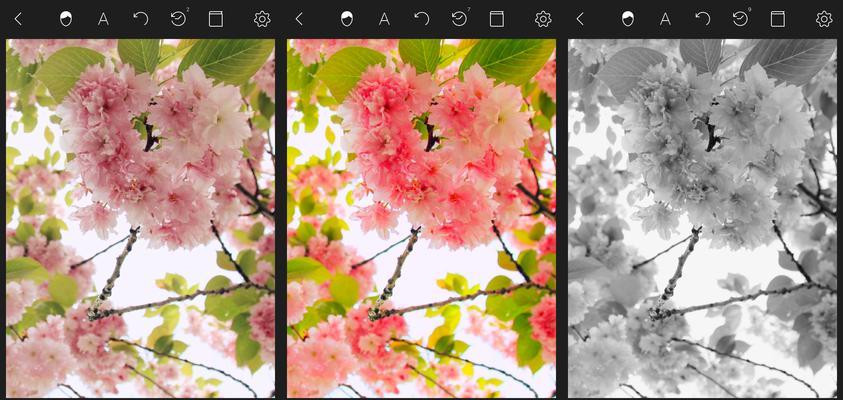Open edit history marked 9 above the black-and-white photo

pyautogui.click(x=741, y=19)
